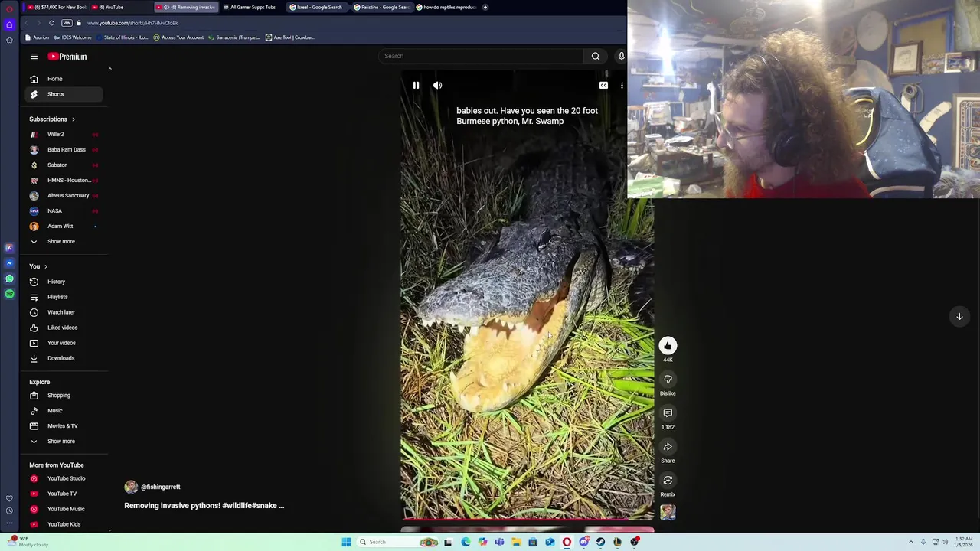This screenshot has height=551, width=980.
Task: Open the comments with 1,182 count
Action: (x=668, y=413)
